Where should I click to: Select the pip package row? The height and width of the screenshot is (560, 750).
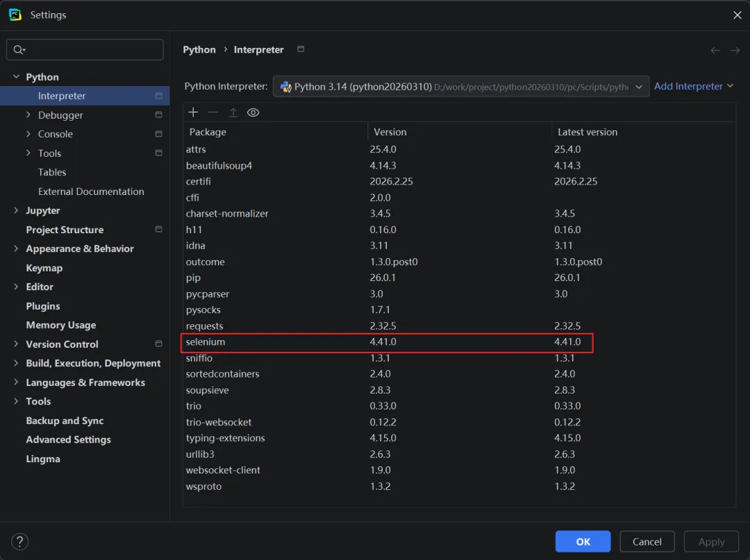(459, 278)
